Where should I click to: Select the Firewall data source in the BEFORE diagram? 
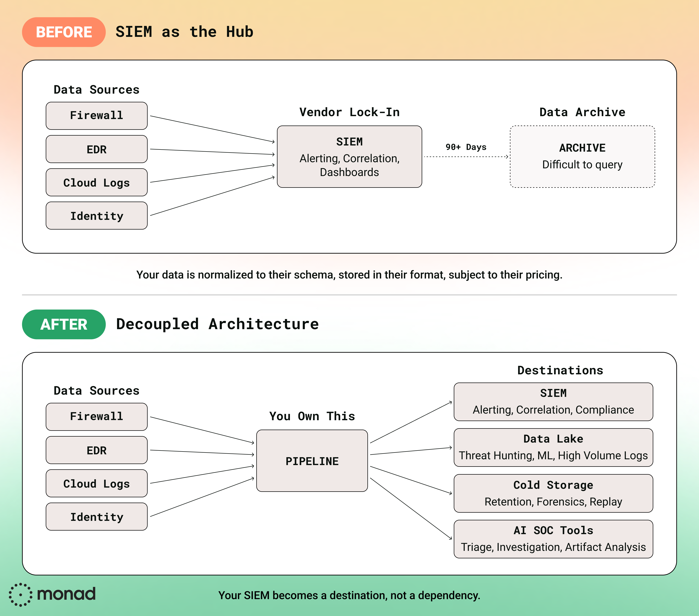96,116
